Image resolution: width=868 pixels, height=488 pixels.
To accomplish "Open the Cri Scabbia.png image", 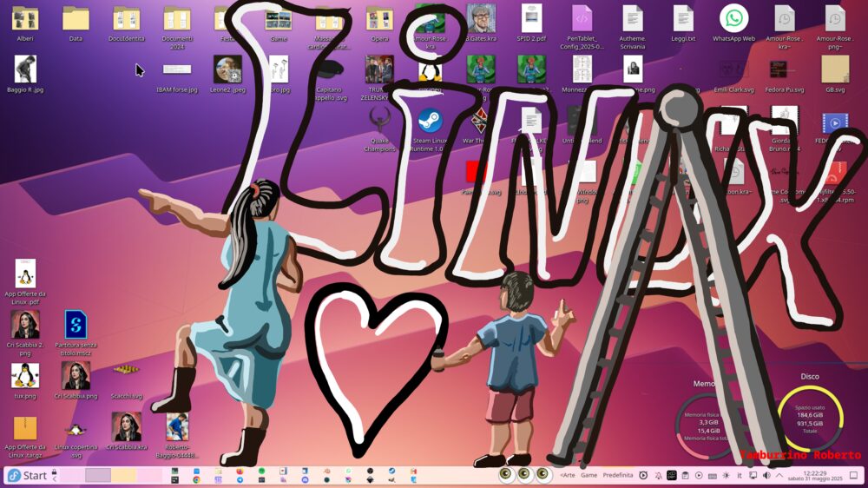I will tap(76, 380).
